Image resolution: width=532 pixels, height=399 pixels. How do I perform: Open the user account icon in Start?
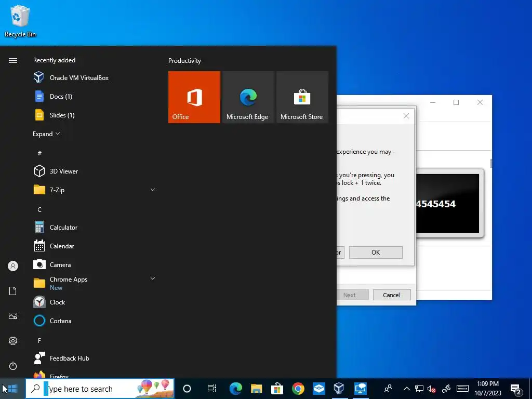(x=13, y=266)
